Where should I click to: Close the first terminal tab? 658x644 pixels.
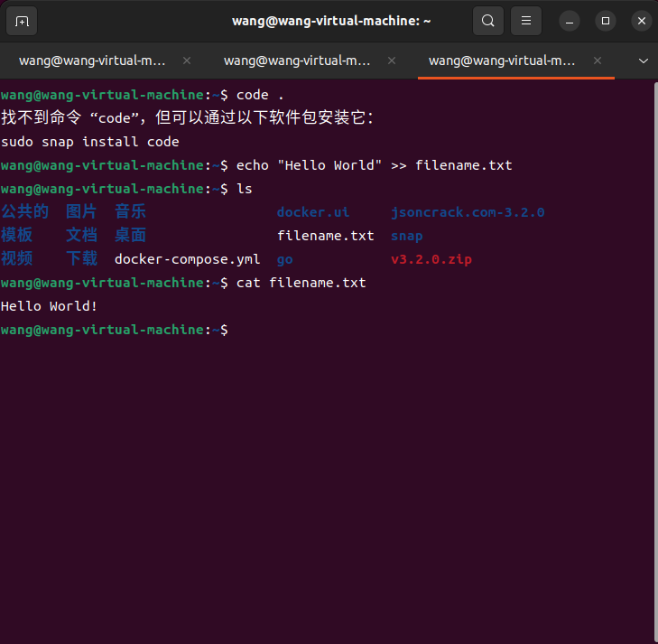tap(187, 61)
